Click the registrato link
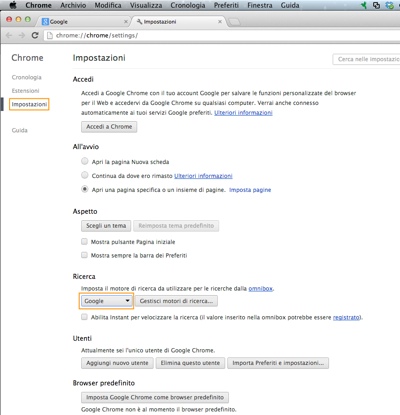 tap(347, 317)
